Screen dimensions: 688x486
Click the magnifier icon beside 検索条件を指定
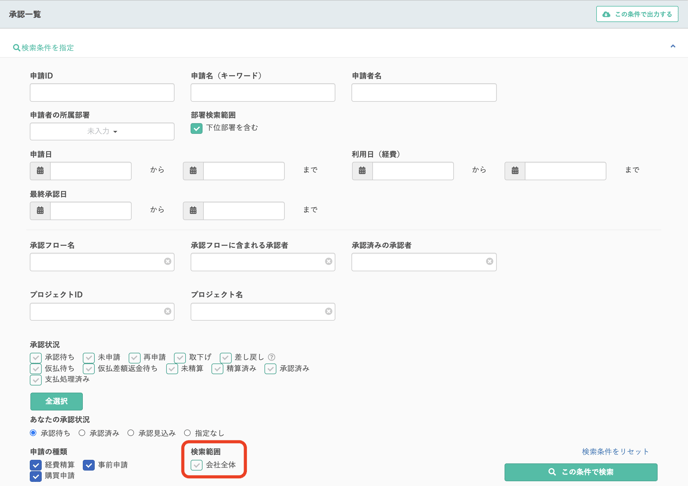pyautogui.click(x=16, y=47)
